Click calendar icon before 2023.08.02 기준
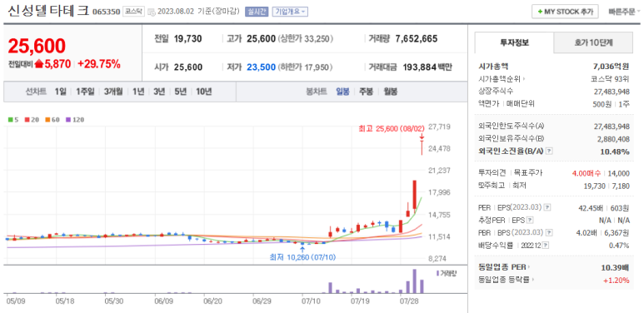Screen dimensions: 644x313 151,12
